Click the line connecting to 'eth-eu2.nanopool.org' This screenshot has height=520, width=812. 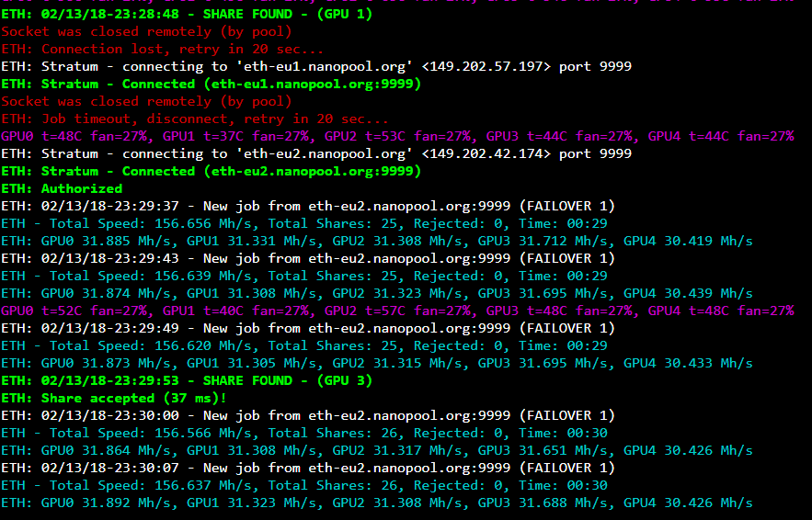[x=316, y=153]
